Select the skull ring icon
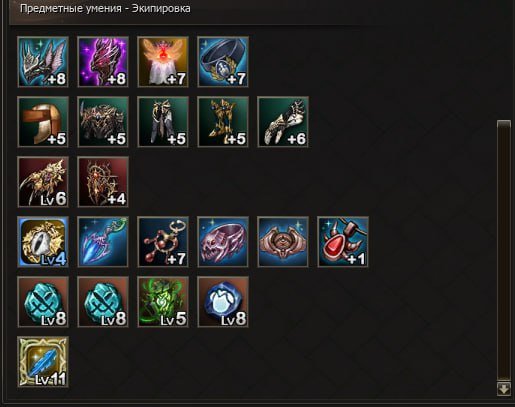 coord(223,242)
